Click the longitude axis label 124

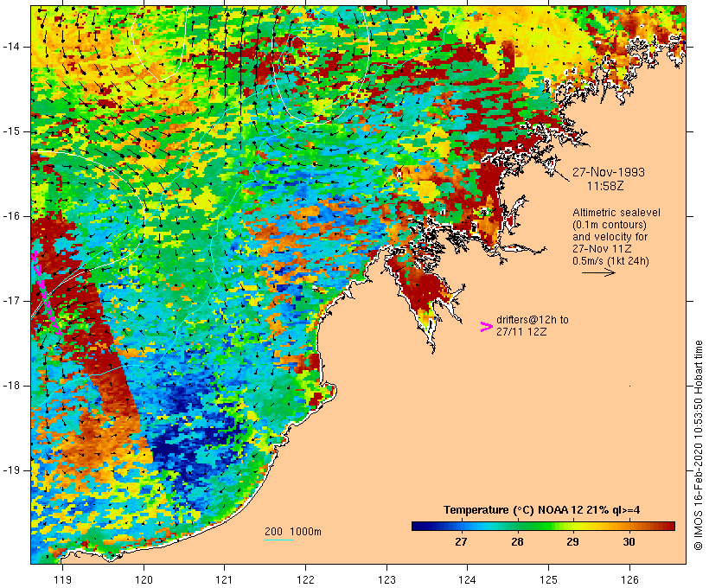point(468,579)
